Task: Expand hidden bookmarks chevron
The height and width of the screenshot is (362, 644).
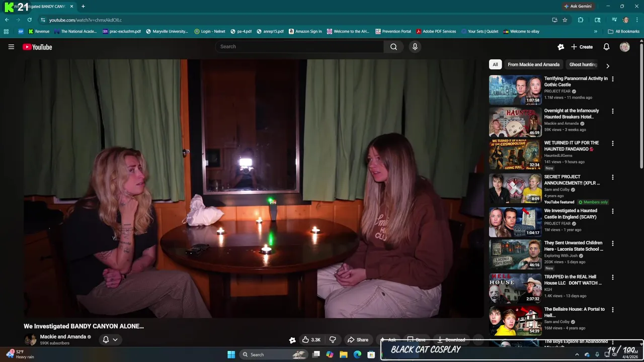Action: (596, 31)
